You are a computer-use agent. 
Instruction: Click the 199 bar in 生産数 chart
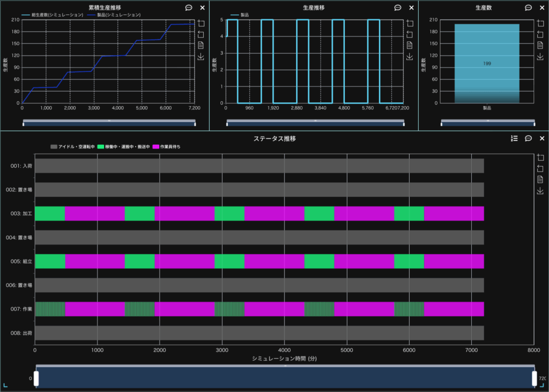[x=487, y=63]
